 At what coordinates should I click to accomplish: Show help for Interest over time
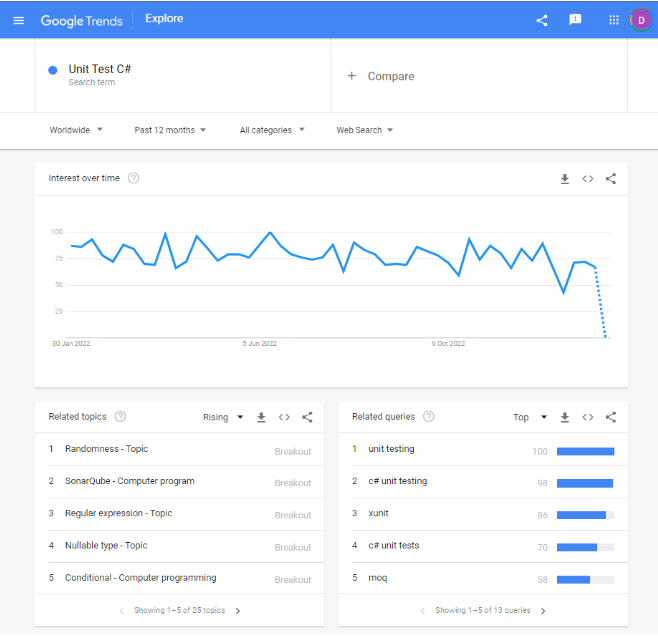coord(133,178)
